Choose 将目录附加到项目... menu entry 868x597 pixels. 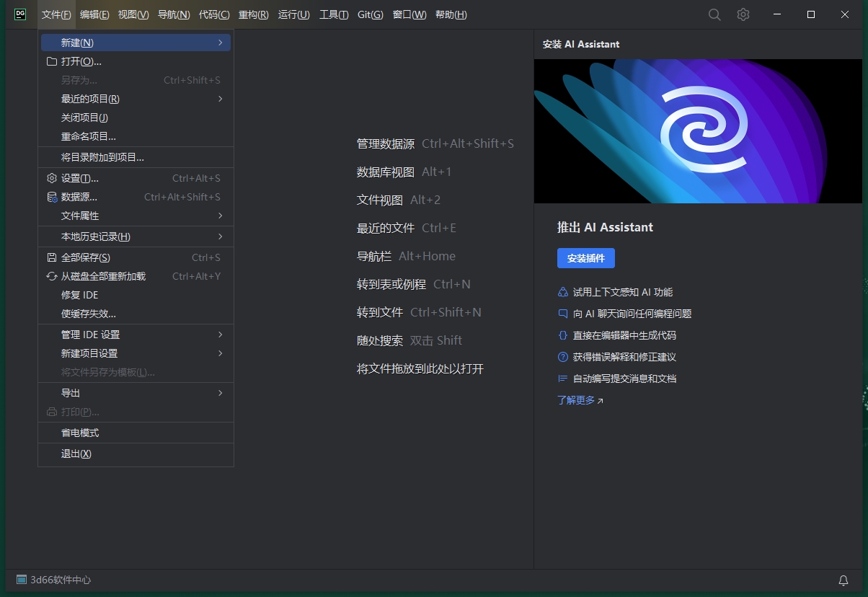click(136, 157)
